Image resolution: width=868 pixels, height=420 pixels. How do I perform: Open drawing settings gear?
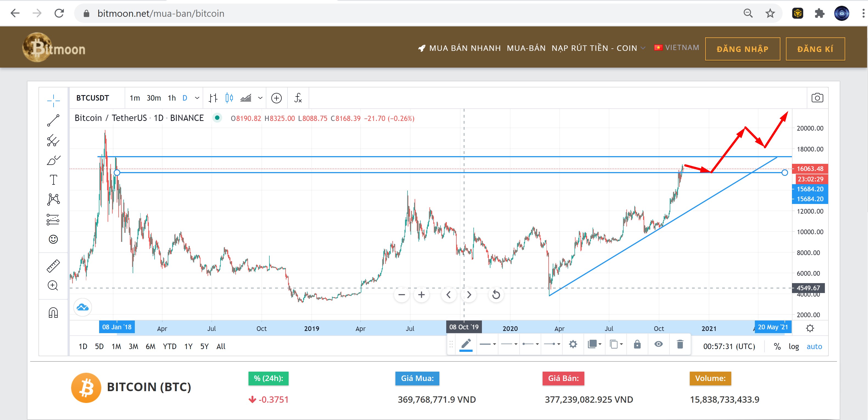573,344
